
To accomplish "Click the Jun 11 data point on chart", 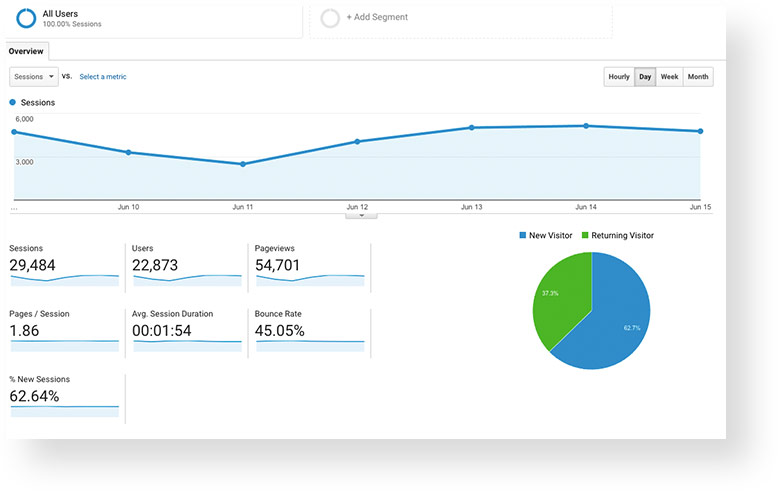I will 243,164.
